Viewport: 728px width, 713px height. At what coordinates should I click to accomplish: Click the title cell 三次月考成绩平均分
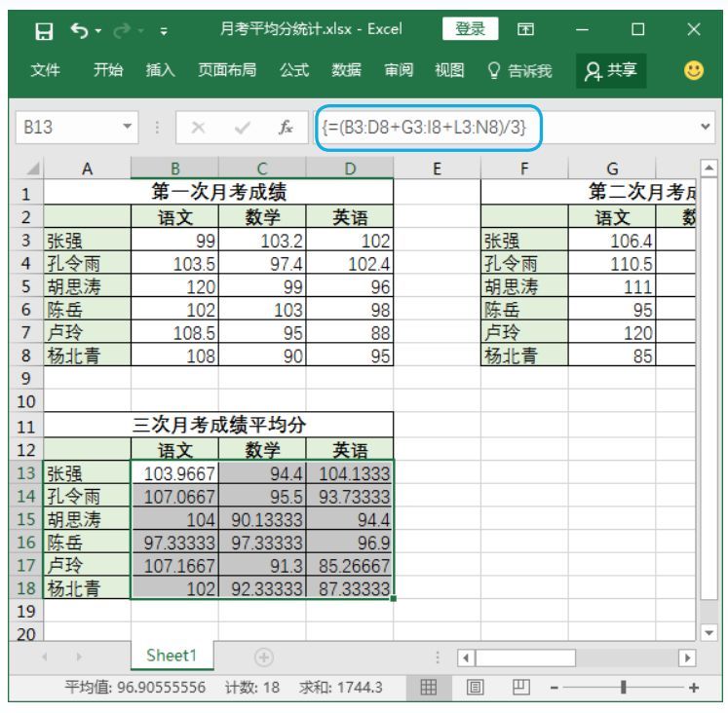(218, 425)
